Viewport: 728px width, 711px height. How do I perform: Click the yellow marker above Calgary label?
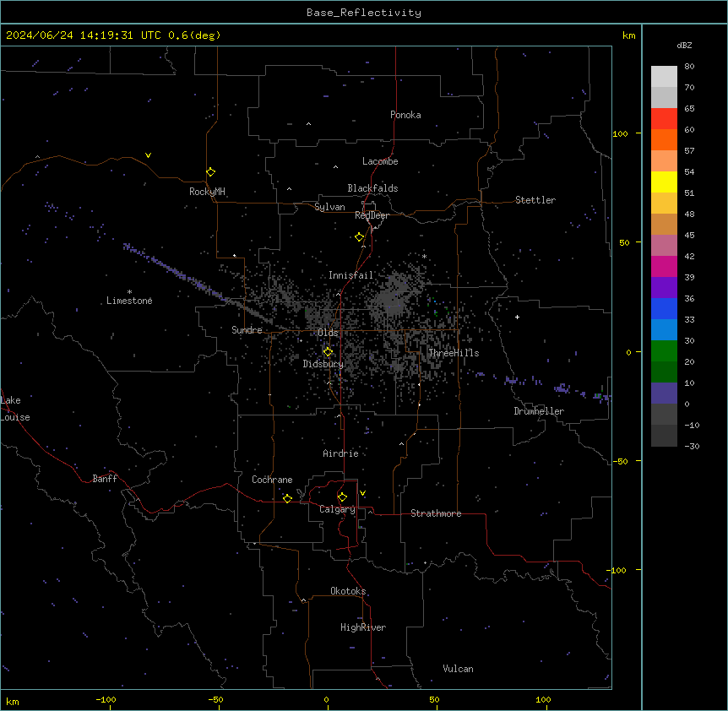tap(342, 497)
